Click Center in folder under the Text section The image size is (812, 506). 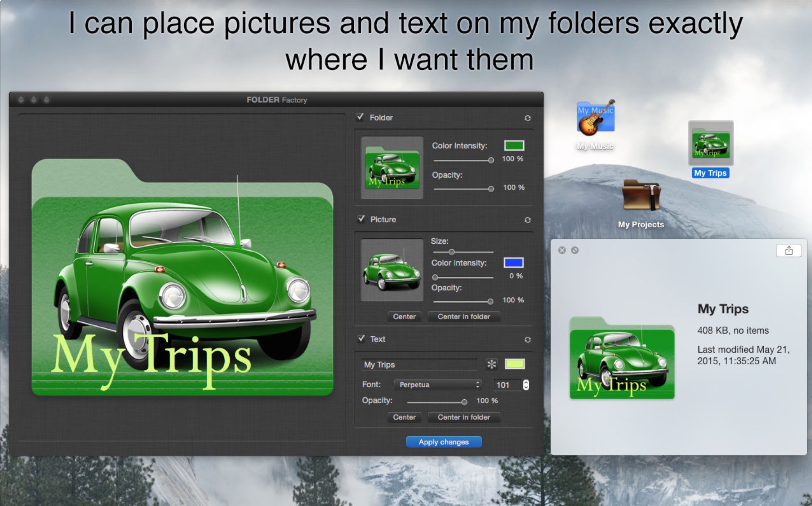[464, 417]
